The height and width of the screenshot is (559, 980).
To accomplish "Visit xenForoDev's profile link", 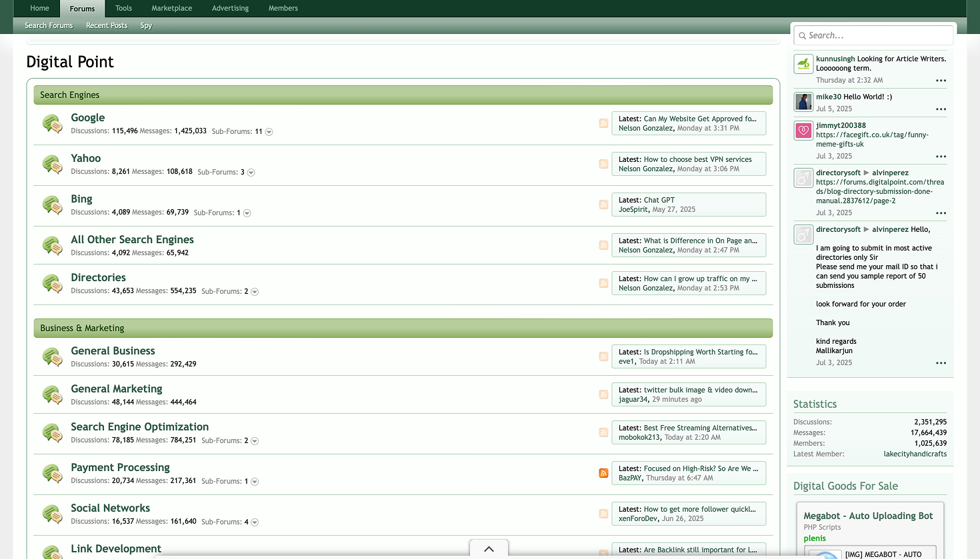I will 638,519.
